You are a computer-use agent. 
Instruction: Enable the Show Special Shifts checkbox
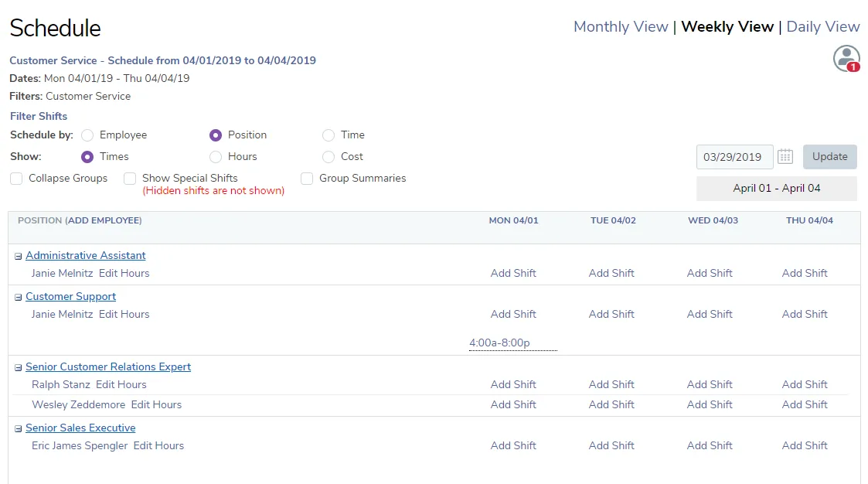(130, 179)
